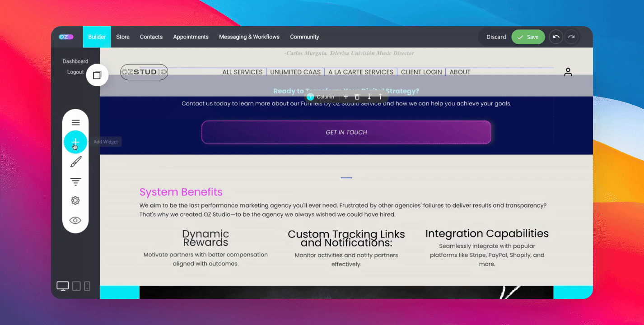
Task: Open A LA CARTE SERVICES menu item
Action: [x=361, y=72]
